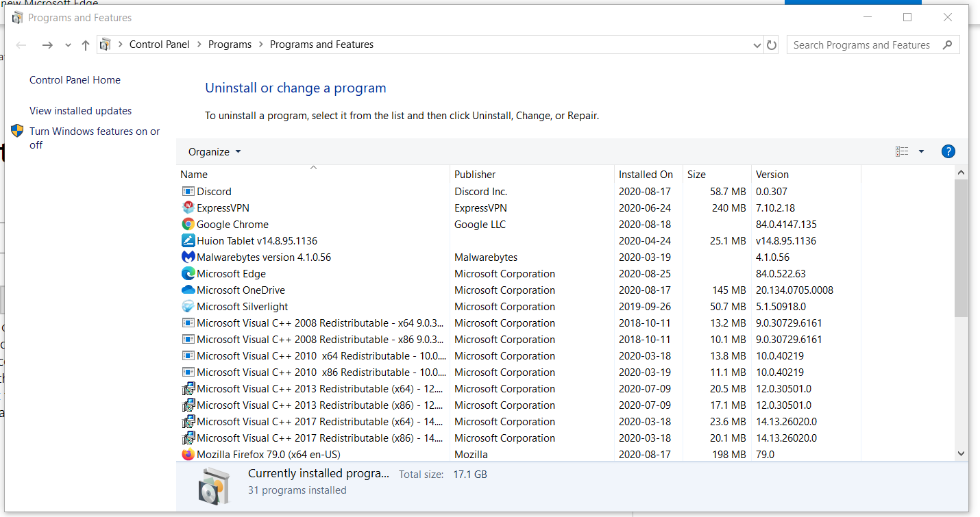Click the icon for Visual C++ 2013 (x64) Redistributable
The height and width of the screenshot is (517, 980).
(x=188, y=389)
